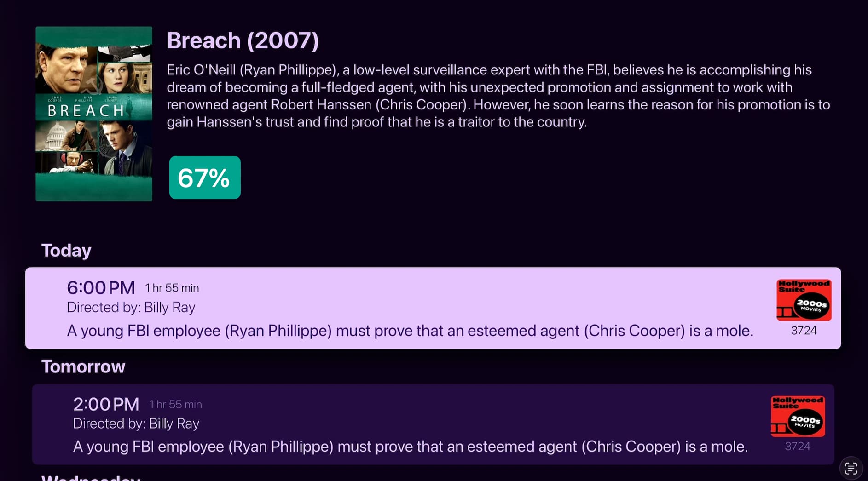Click the Hollywood Suite 2000s logo in tomorrow's listing
Screen dimensions: 868x481
798,416
